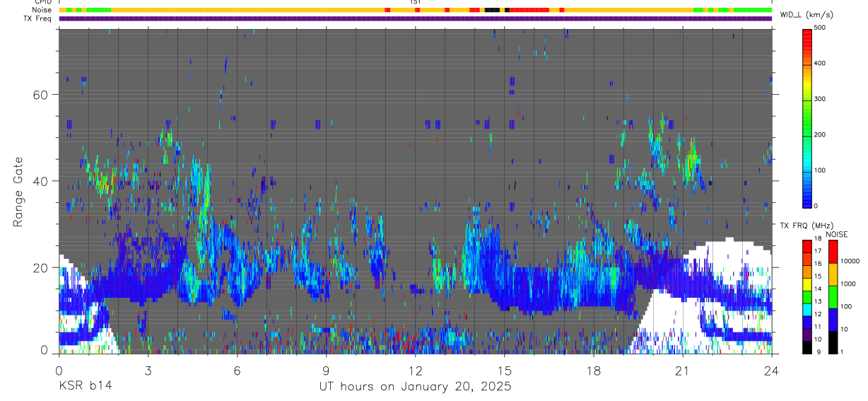Click the '10000' label on the NOISE scale
This screenshot has width=868, height=401.
pyautogui.click(x=850, y=261)
